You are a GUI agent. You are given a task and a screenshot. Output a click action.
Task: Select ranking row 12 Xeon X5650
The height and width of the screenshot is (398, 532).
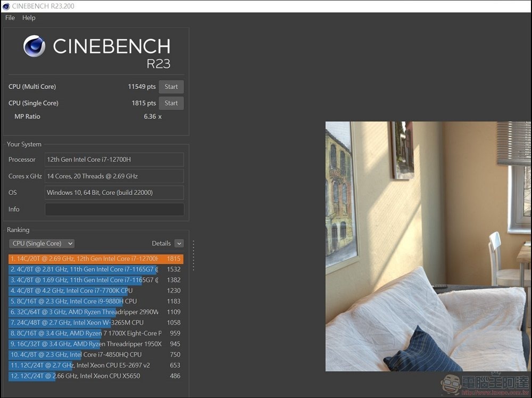[x=96, y=376]
